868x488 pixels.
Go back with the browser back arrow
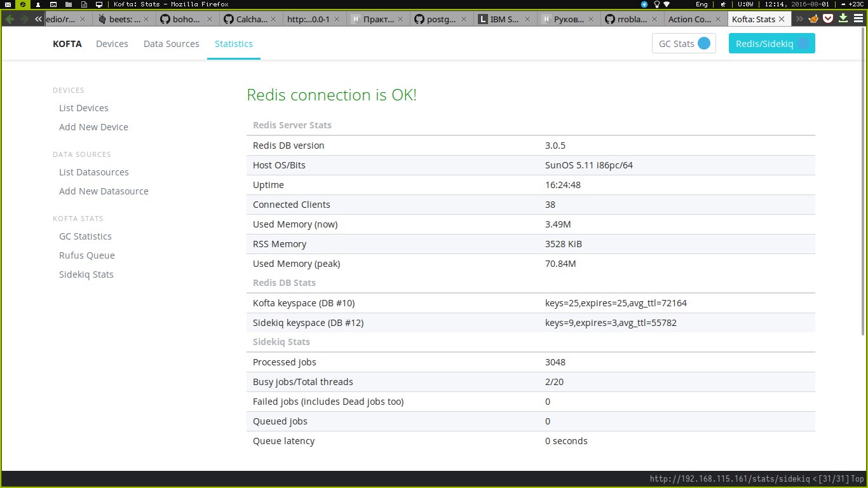pos(10,19)
